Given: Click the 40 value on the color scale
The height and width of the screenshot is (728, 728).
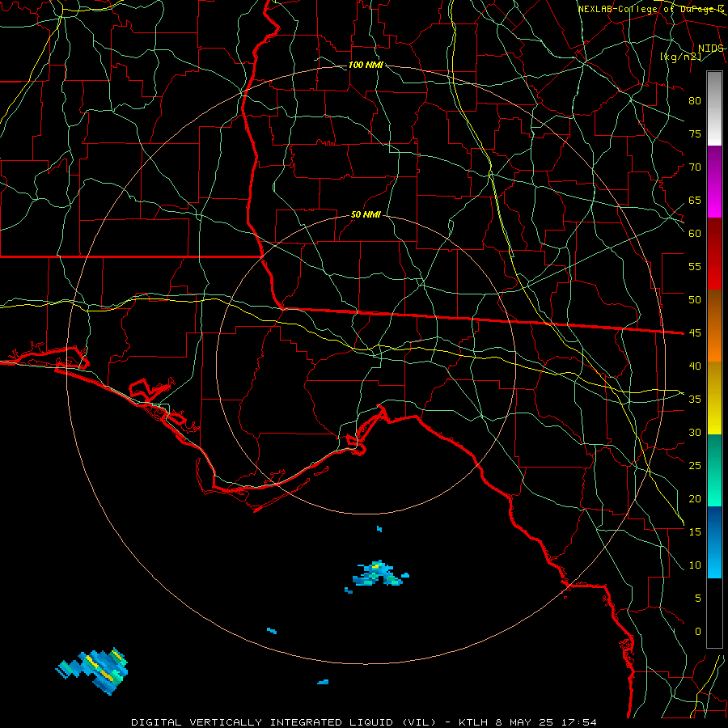Looking at the screenshot, I should click(x=695, y=366).
